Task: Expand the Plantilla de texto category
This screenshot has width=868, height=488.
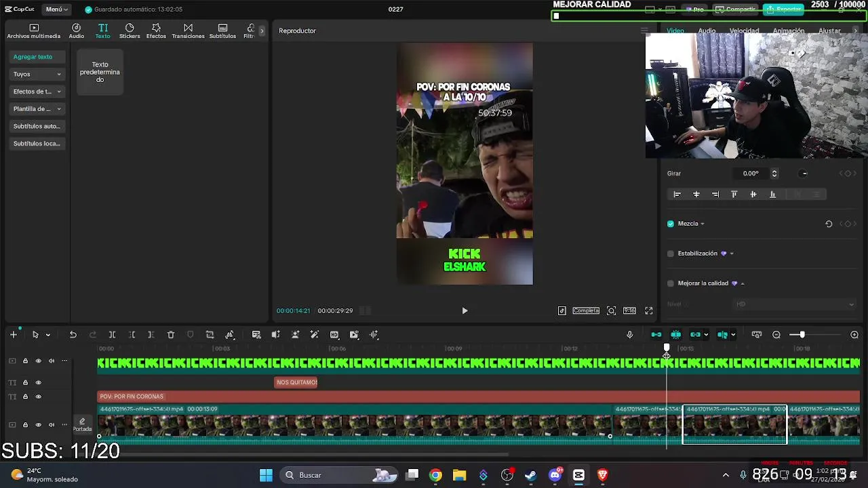Action: click(37, 108)
